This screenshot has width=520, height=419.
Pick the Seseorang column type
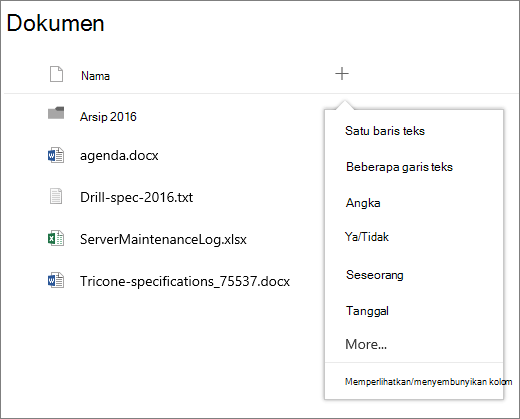click(375, 275)
